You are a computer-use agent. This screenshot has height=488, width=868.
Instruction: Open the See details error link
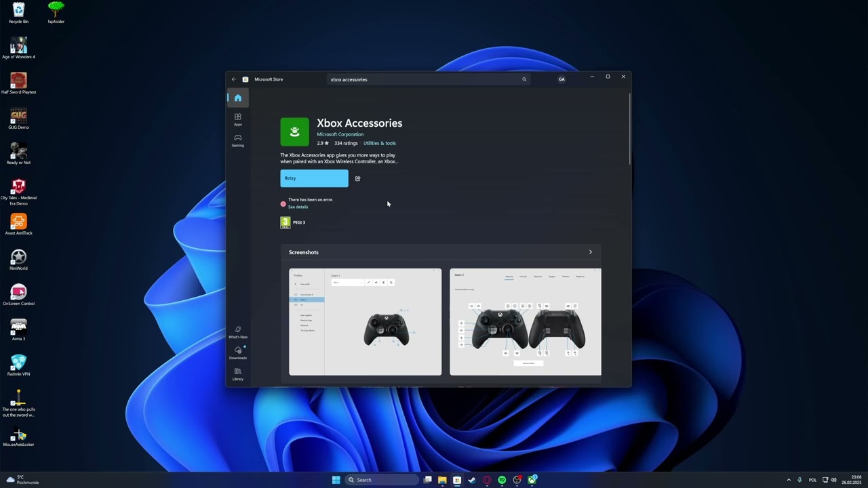(298, 207)
